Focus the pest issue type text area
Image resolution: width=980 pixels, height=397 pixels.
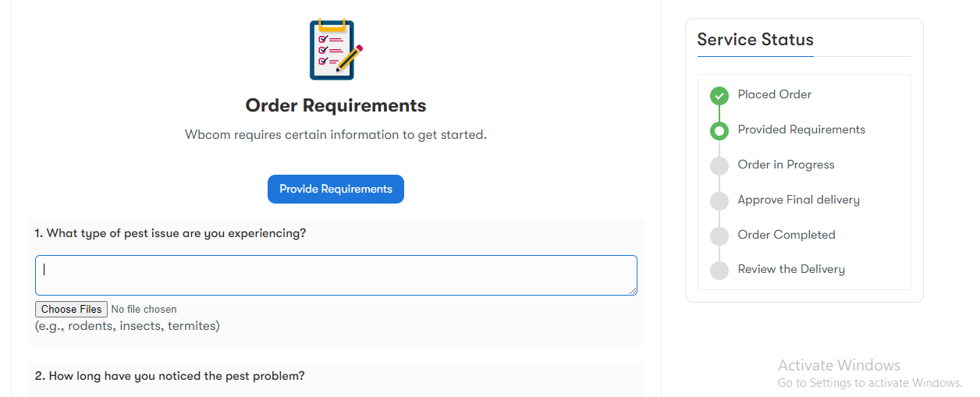pos(336,275)
